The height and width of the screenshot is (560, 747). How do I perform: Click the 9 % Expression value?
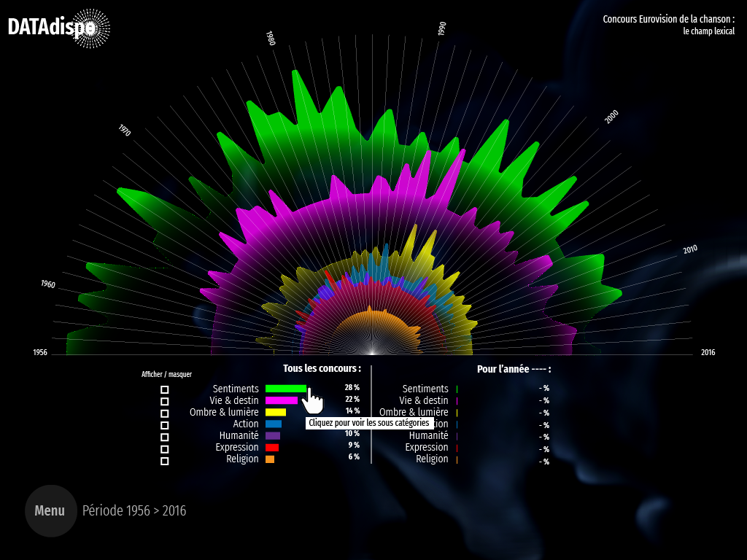[354, 445]
